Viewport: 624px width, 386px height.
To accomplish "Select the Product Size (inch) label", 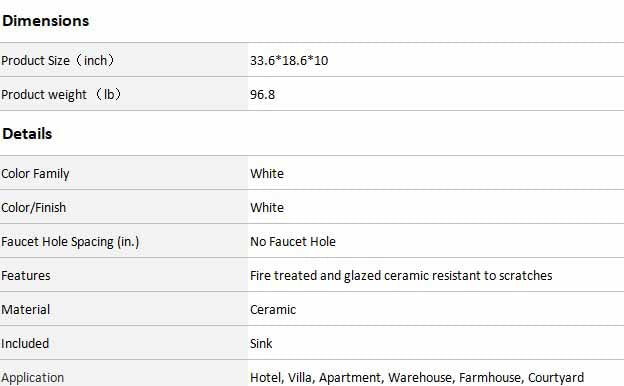I will click(58, 60).
